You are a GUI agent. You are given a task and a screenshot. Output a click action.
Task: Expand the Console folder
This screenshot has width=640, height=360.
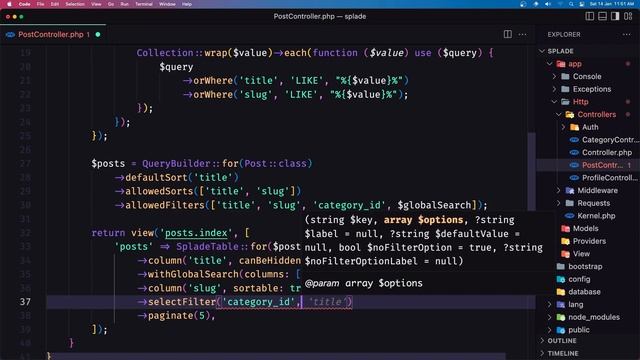click(554, 76)
